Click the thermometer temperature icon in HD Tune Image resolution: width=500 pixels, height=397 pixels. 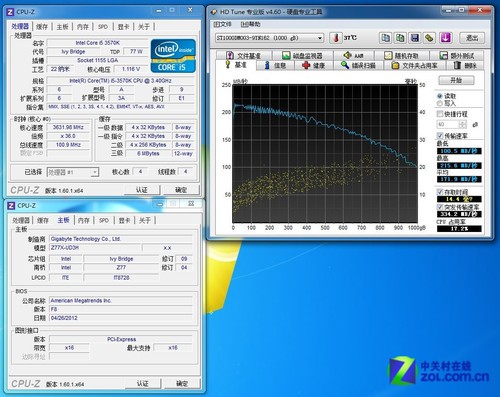coord(336,38)
